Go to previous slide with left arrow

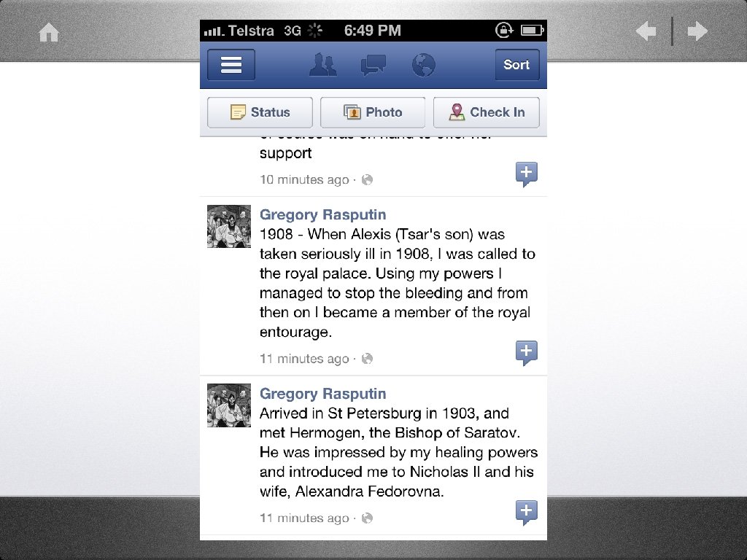point(646,31)
